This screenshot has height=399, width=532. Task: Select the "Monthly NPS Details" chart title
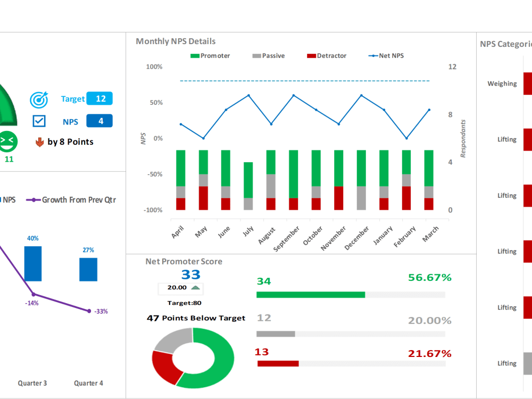[x=176, y=41]
